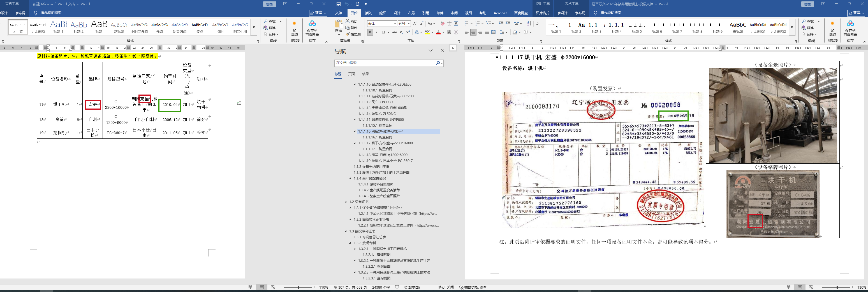Click the Format Painter (格式刷) button
This screenshot has height=292, width=868.
(x=353, y=34)
